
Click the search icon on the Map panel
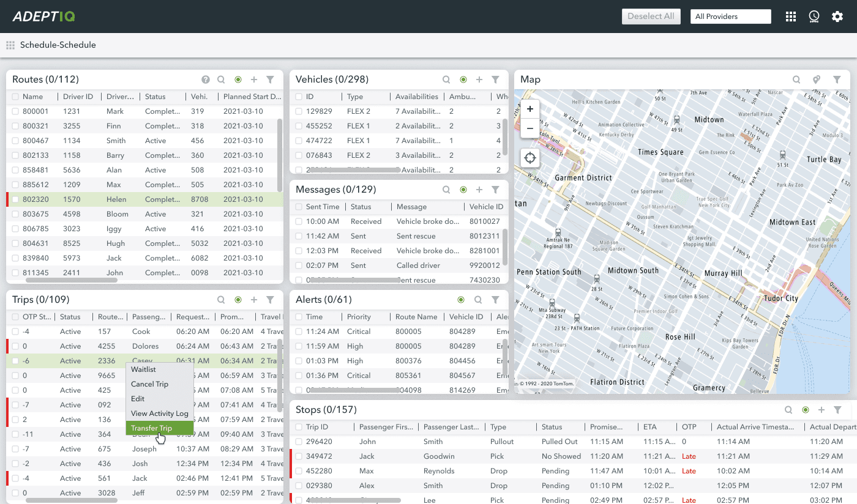coord(796,80)
